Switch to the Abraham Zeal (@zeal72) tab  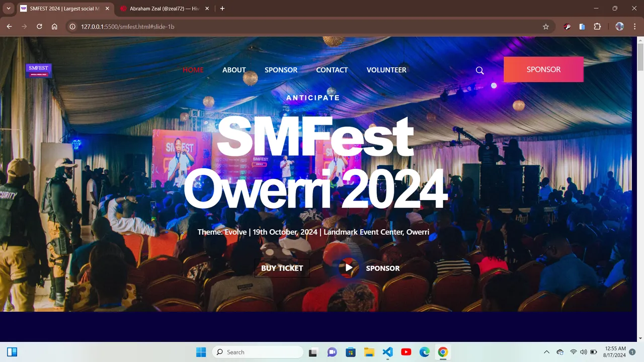click(x=165, y=9)
